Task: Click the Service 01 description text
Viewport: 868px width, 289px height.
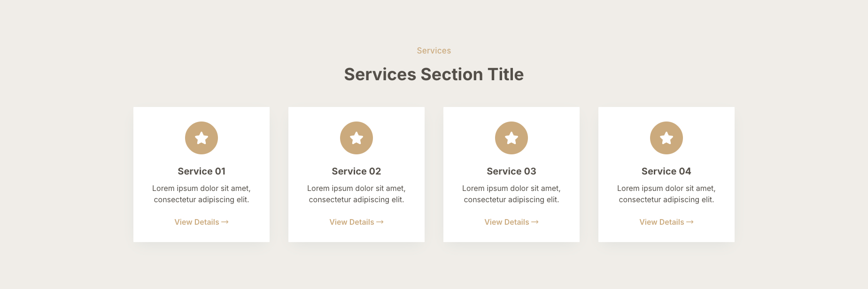Action: [201, 194]
